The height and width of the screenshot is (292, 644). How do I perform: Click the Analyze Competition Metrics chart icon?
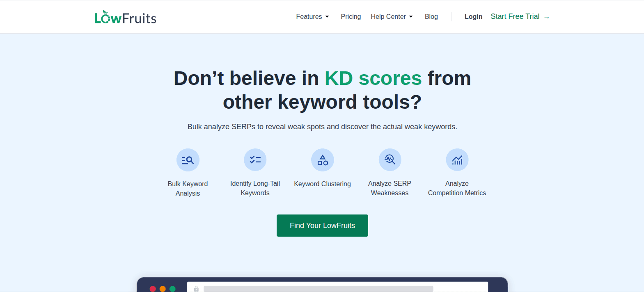[457, 160]
